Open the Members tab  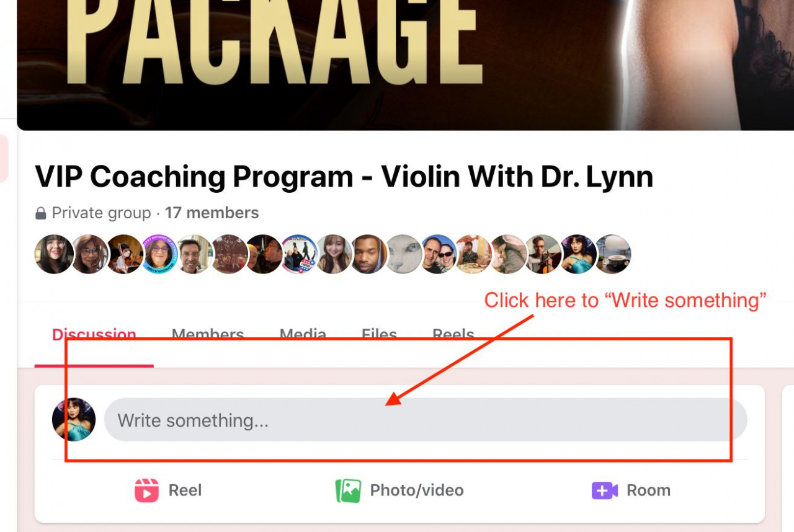click(208, 335)
